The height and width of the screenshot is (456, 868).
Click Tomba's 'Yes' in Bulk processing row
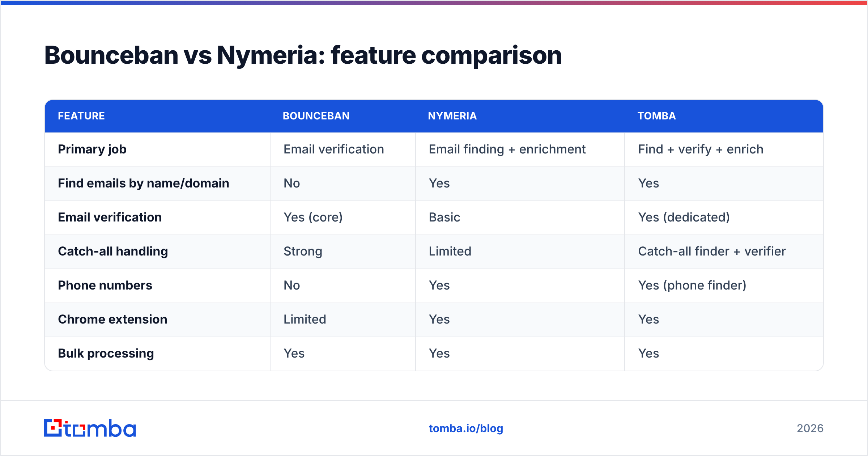(x=648, y=353)
